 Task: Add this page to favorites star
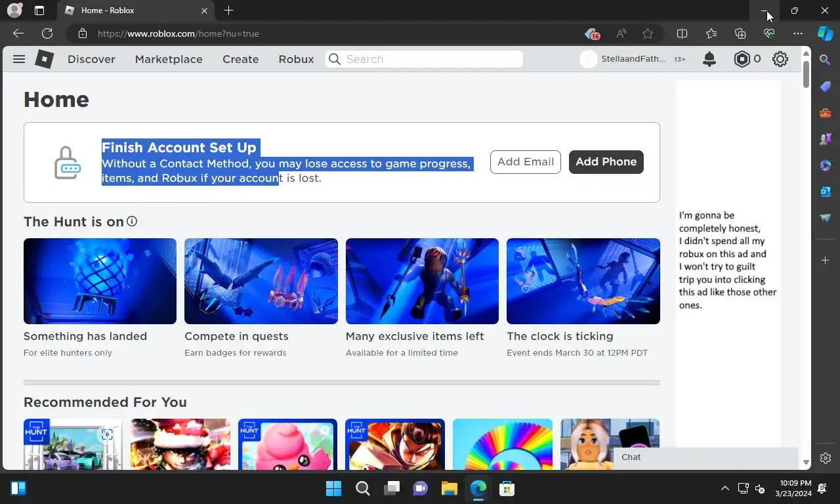pyautogui.click(x=648, y=33)
